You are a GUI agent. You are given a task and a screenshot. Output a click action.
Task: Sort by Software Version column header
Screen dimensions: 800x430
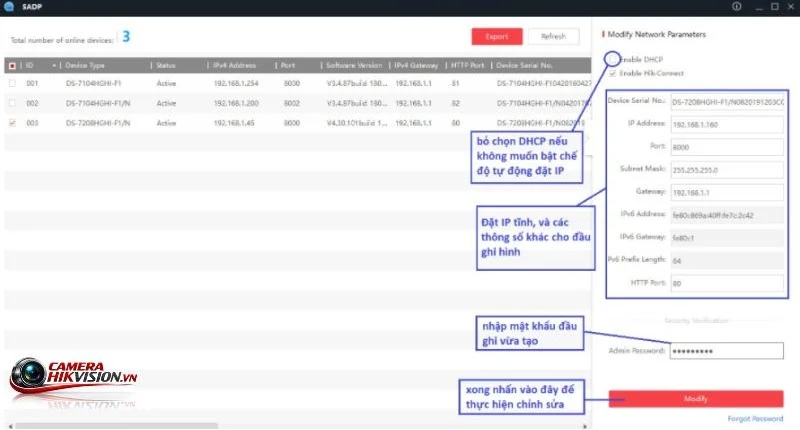pos(354,65)
